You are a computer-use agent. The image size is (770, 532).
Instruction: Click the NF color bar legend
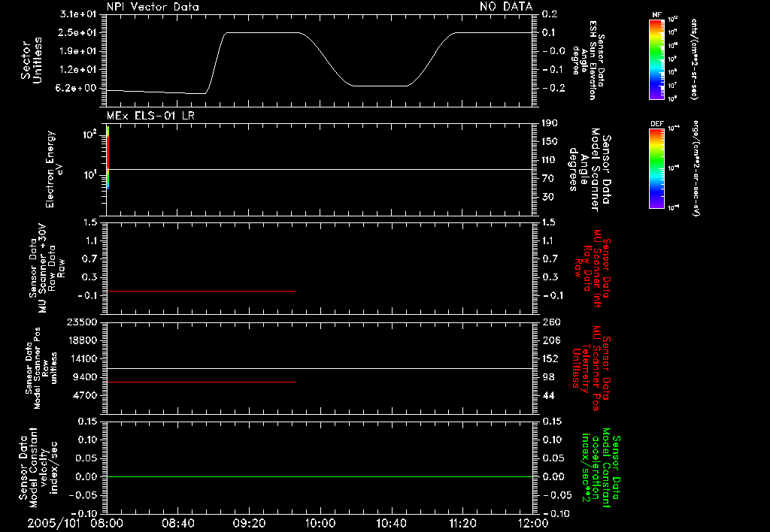point(656,59)
